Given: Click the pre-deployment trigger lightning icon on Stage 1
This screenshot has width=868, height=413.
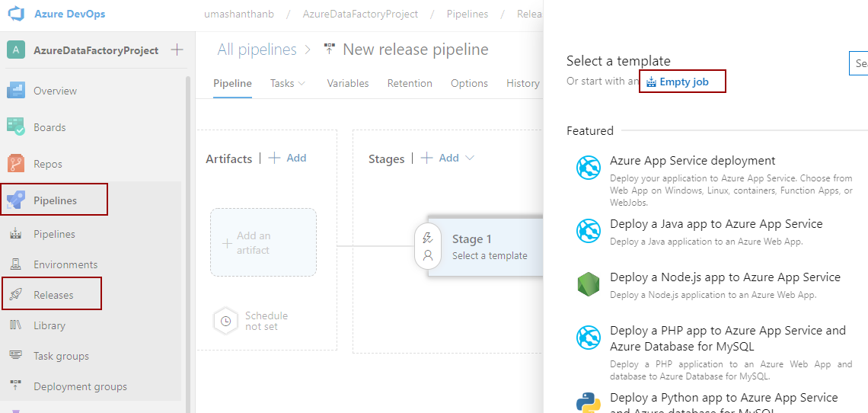Looking at the screenshot, I should 427,239.
